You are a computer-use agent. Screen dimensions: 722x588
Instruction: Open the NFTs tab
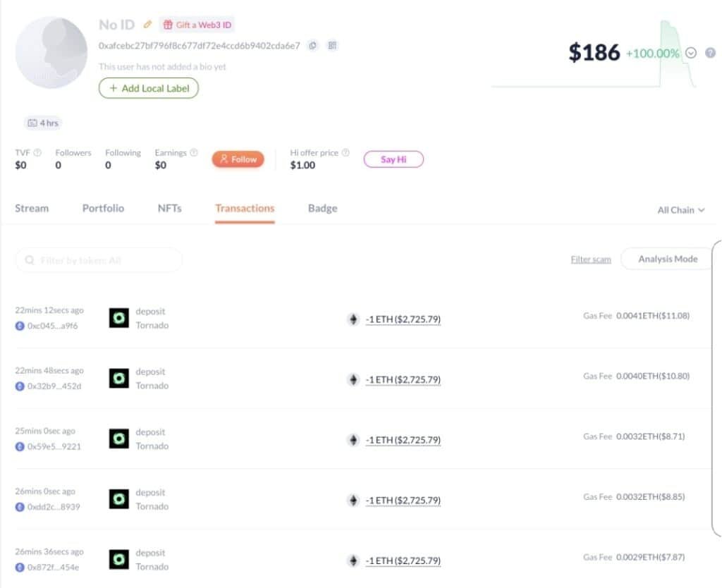coord(169,208)
